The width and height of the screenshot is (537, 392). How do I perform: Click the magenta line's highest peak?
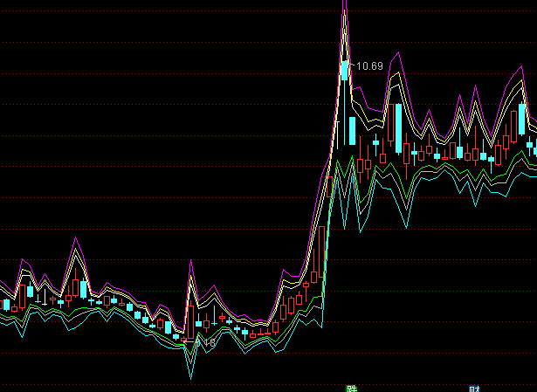coord(344,3)
